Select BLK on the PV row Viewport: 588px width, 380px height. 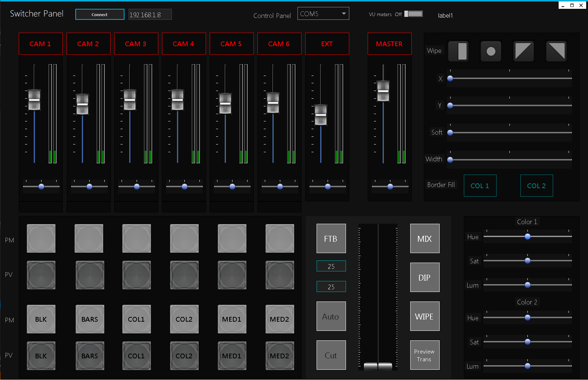41,356
